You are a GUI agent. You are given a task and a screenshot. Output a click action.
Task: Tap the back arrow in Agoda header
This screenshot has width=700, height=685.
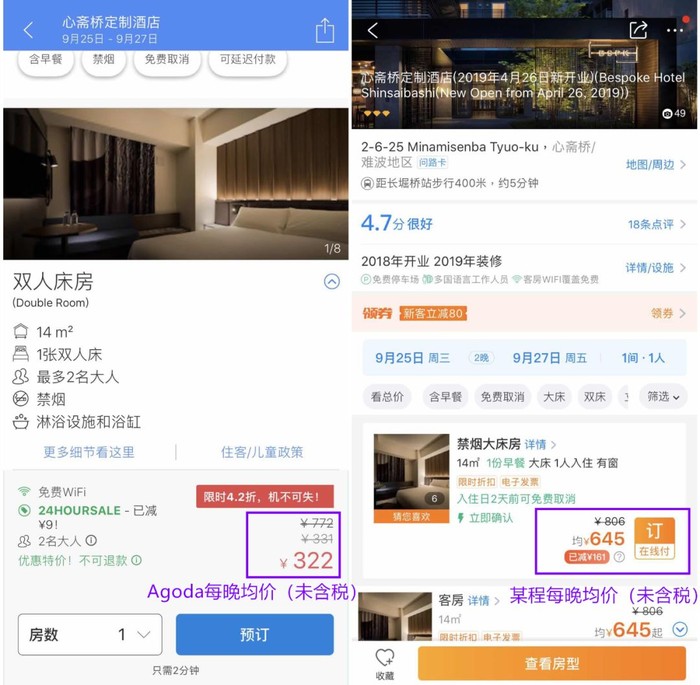[x=28, y=30]
